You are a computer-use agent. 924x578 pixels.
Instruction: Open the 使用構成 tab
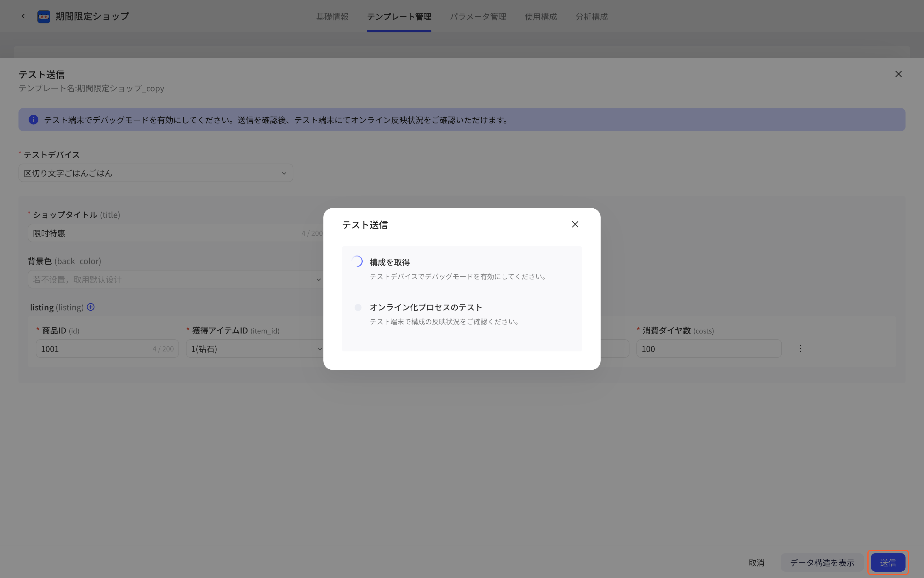point(541,16)
